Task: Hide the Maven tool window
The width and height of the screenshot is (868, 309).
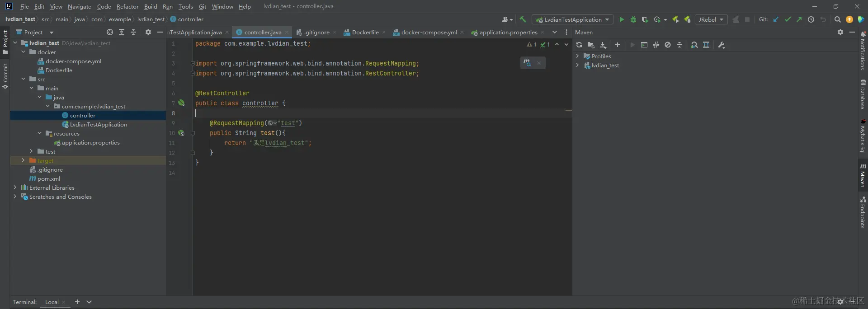Action: (852, 32)
